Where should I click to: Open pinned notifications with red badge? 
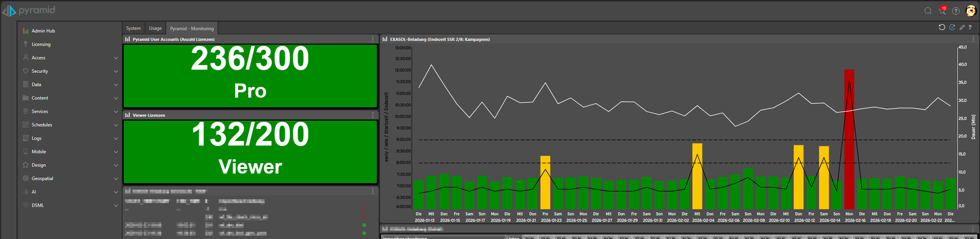pyautogui.click(x=942, y=11)
